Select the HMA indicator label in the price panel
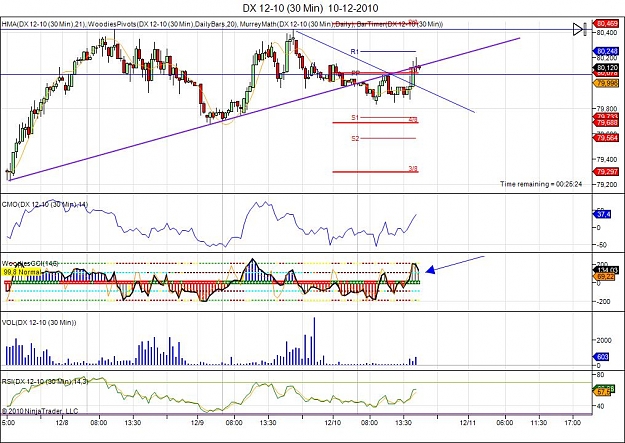Screen dimensions: 625x443 (x=44, y=24)
